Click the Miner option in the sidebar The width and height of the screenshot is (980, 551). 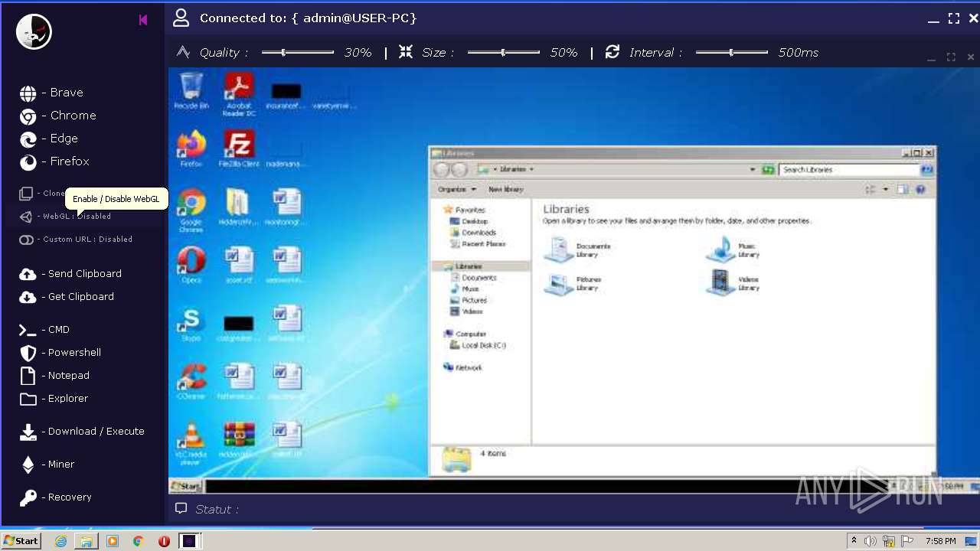47,465
